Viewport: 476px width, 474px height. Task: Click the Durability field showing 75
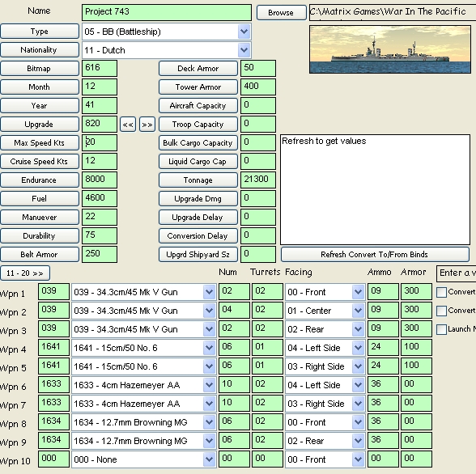tap(100, 235)
